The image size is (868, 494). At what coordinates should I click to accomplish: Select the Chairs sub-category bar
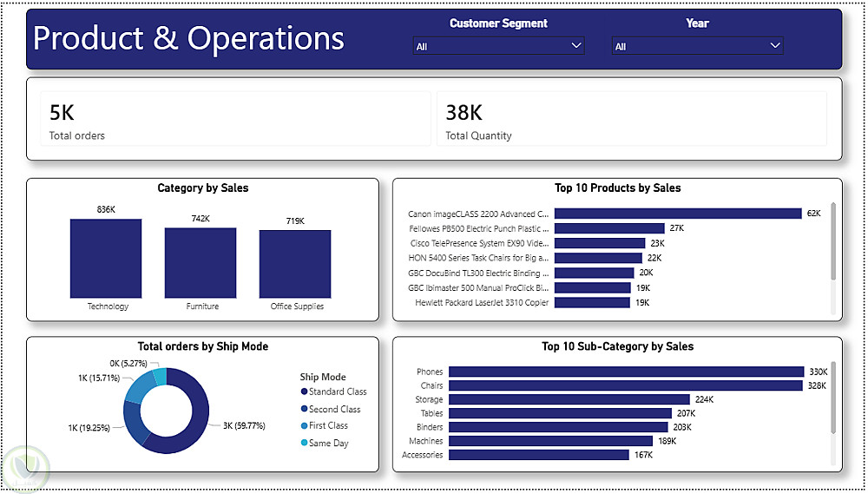[x=626, y=385]
